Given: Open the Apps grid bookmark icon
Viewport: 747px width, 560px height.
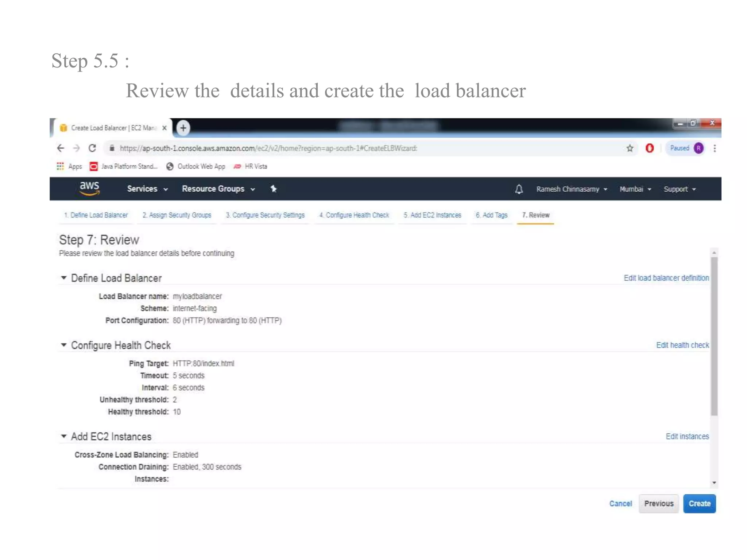Looking at the screenshot, I should pos(60,166).
